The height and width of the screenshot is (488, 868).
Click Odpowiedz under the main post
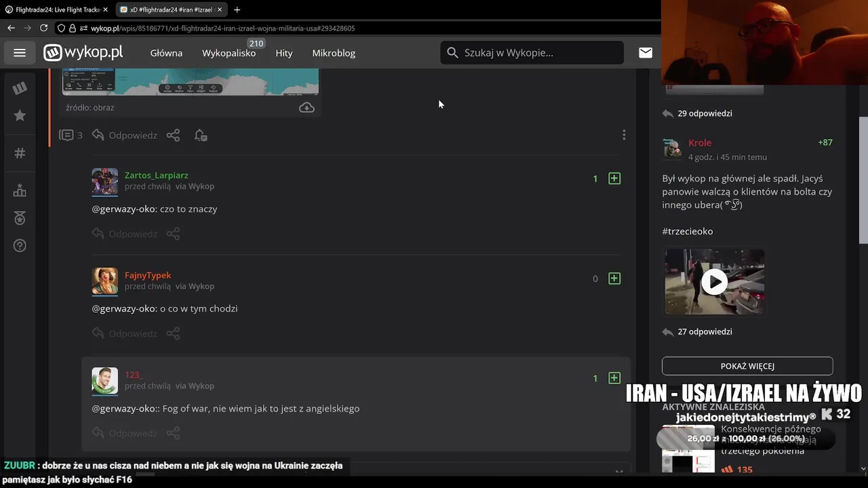(x=125, y=135)
